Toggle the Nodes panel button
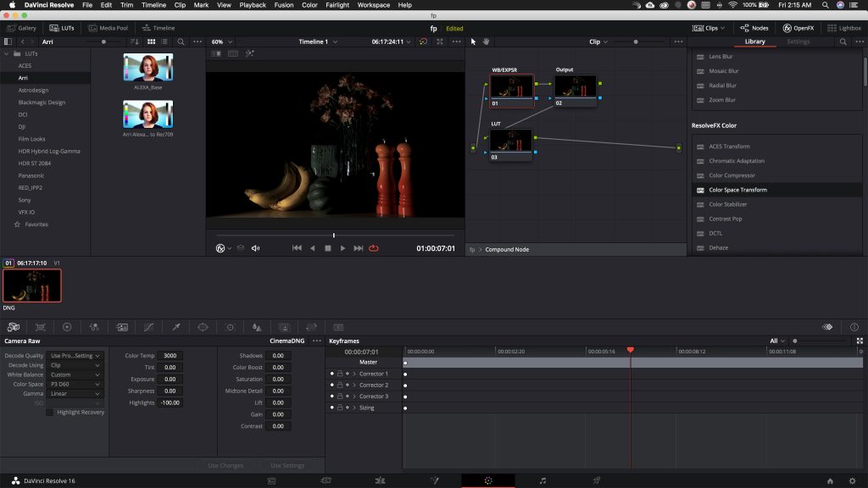The image size is (868, 488). point(754,28)
